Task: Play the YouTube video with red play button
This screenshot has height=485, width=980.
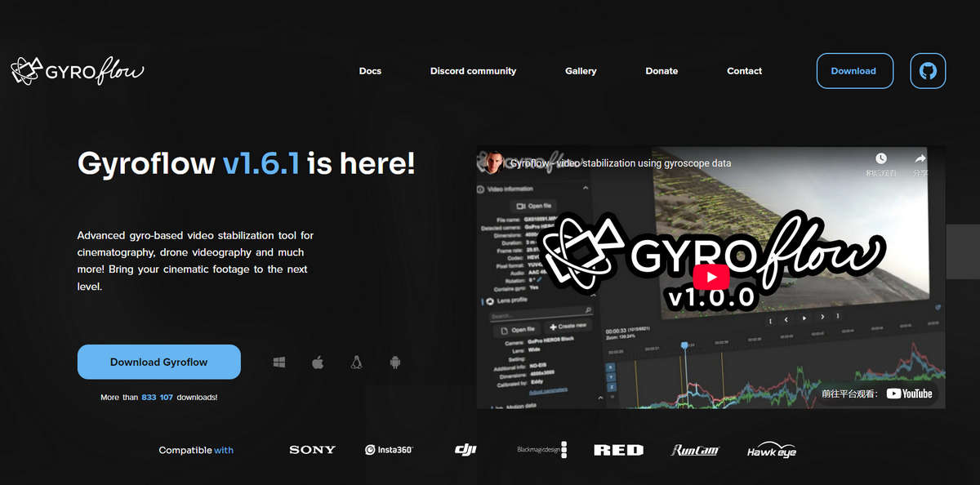Action: [711, 277]
